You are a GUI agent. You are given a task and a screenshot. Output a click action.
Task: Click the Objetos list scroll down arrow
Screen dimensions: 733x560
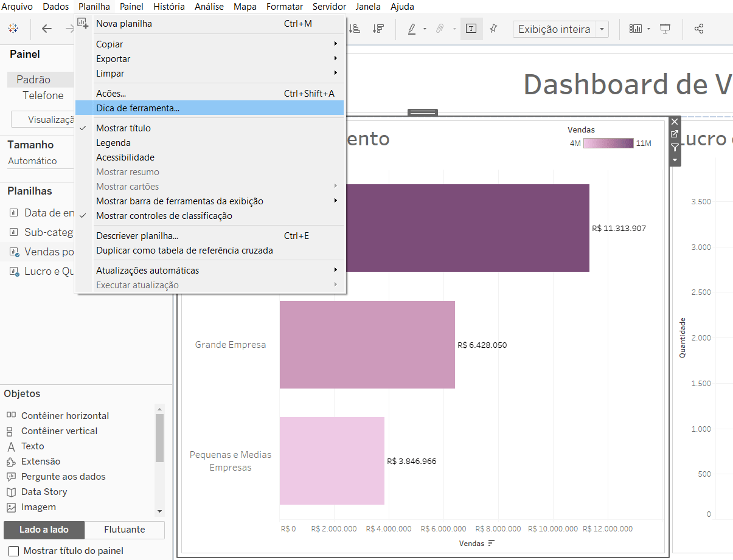(160, 512)
